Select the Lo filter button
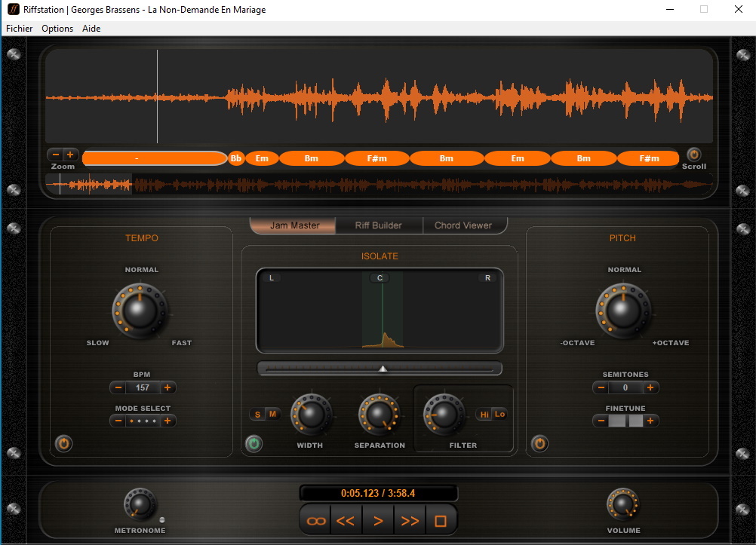Viewport: 756px width, 545px height. coord(499,414)
